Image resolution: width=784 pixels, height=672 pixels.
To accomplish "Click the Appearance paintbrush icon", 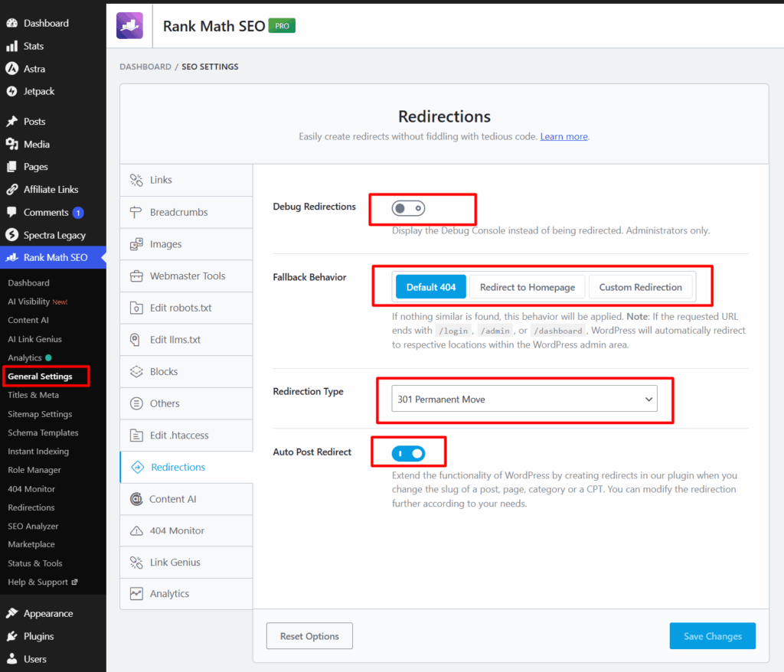I will [x=12, y=613].
